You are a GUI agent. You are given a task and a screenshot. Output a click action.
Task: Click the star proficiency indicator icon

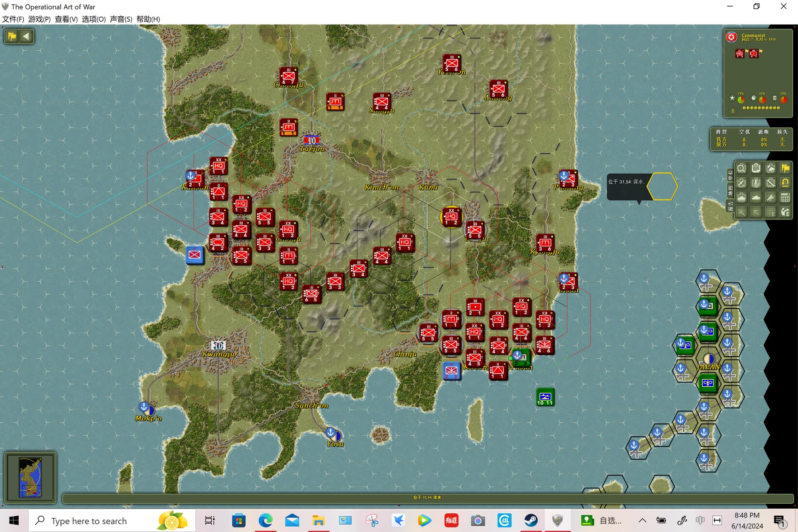[732, 98]
